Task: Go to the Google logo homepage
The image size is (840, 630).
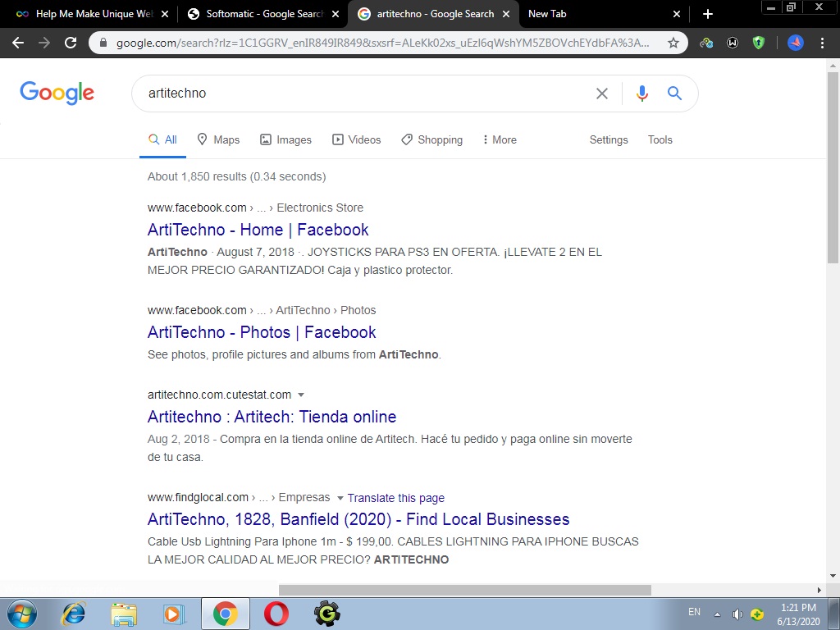Action: tap(57, 93)
